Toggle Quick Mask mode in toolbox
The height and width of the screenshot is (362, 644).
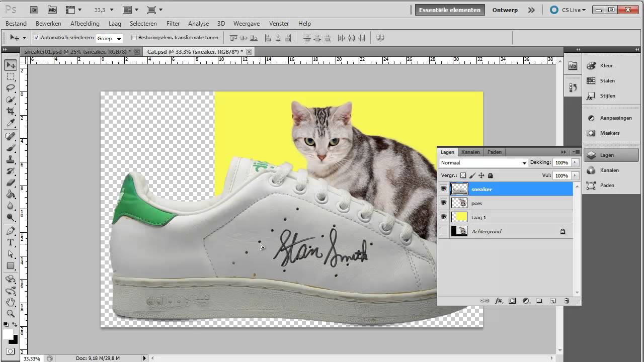tap(11, 351)
